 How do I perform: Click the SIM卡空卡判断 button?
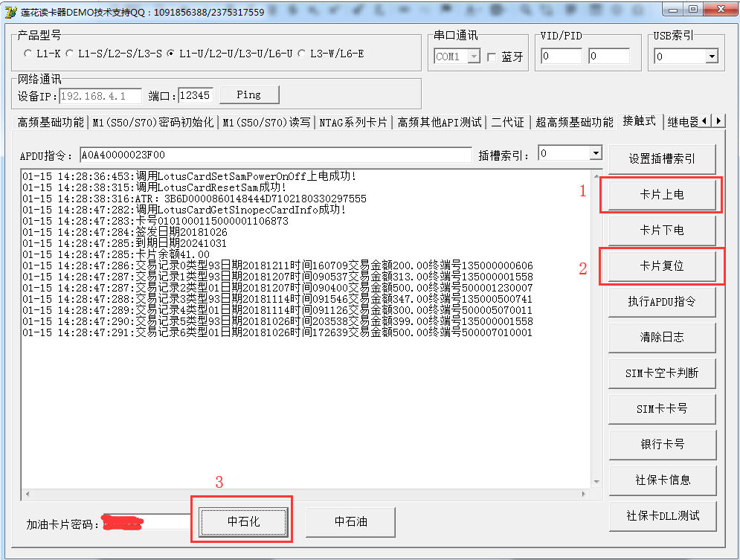point(662,373)
